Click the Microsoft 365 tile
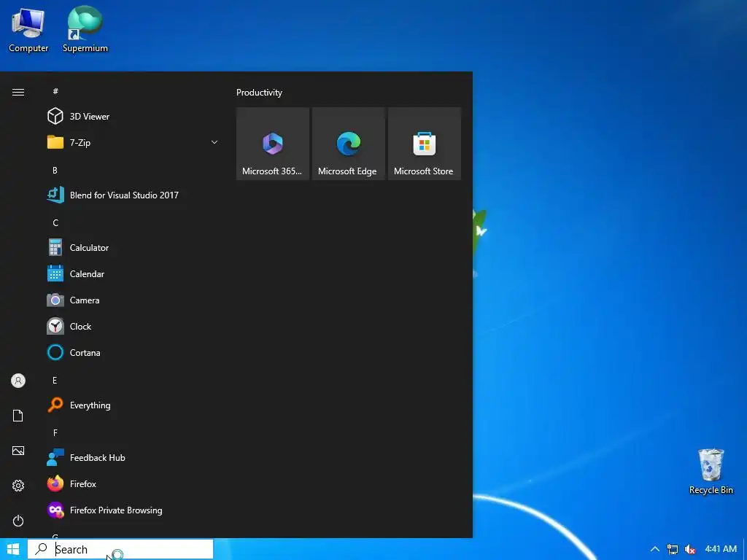The width and height of the screenshot is (747, 560). [273, 144]
